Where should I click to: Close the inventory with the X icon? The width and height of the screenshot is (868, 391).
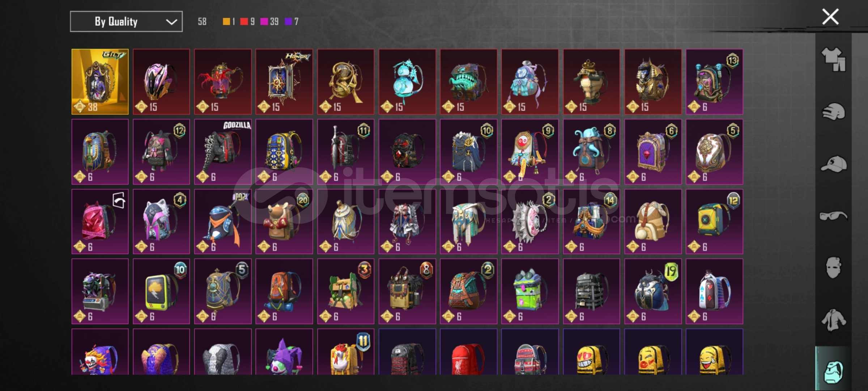click(x=830, y=17)
